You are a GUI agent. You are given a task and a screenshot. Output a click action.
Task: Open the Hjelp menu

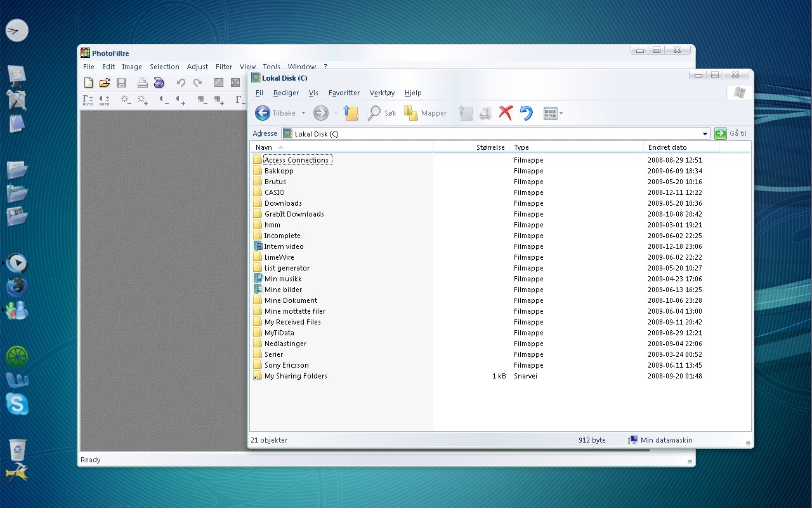point(413,93)
